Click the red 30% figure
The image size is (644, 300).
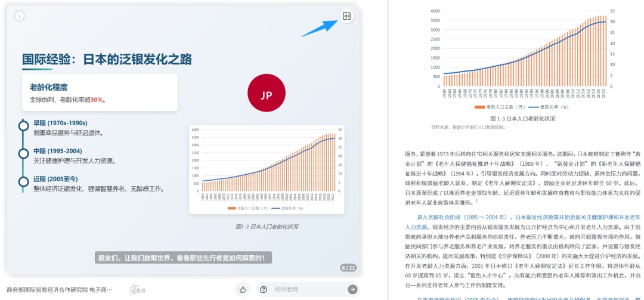pyautogui.click(x=97, y=100)
